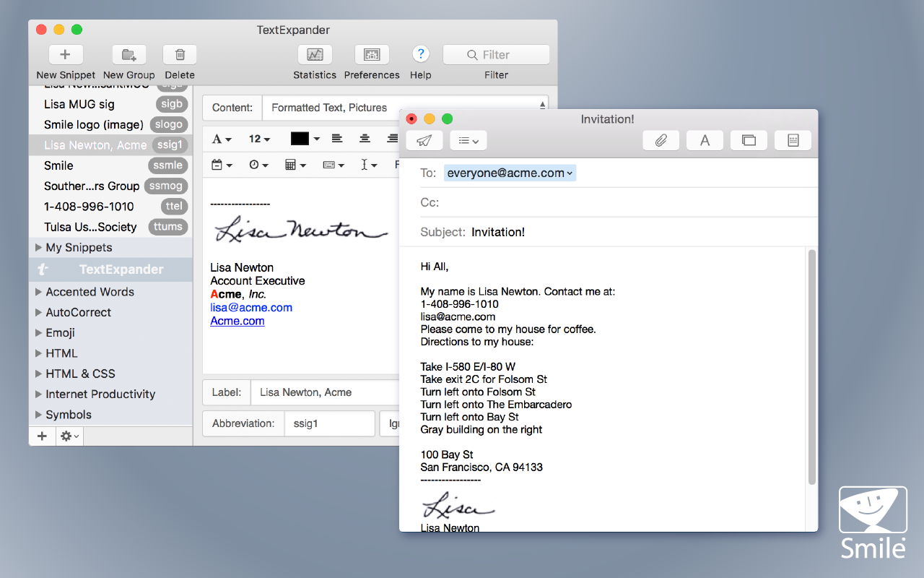Open TextExpander Preferences
Screen dimensions: 924x578
pos(371,54)
